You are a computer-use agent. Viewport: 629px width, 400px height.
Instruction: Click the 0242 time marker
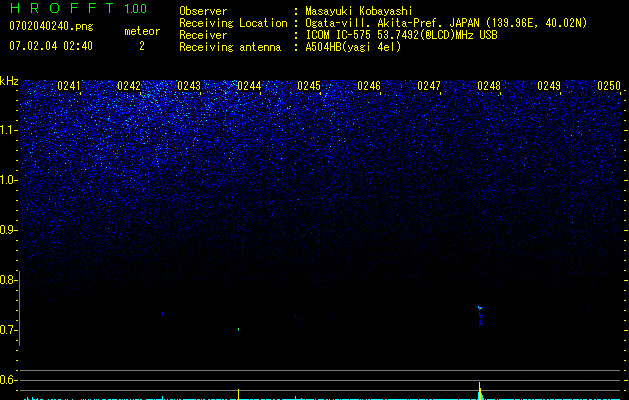click(x=129, y=86)
